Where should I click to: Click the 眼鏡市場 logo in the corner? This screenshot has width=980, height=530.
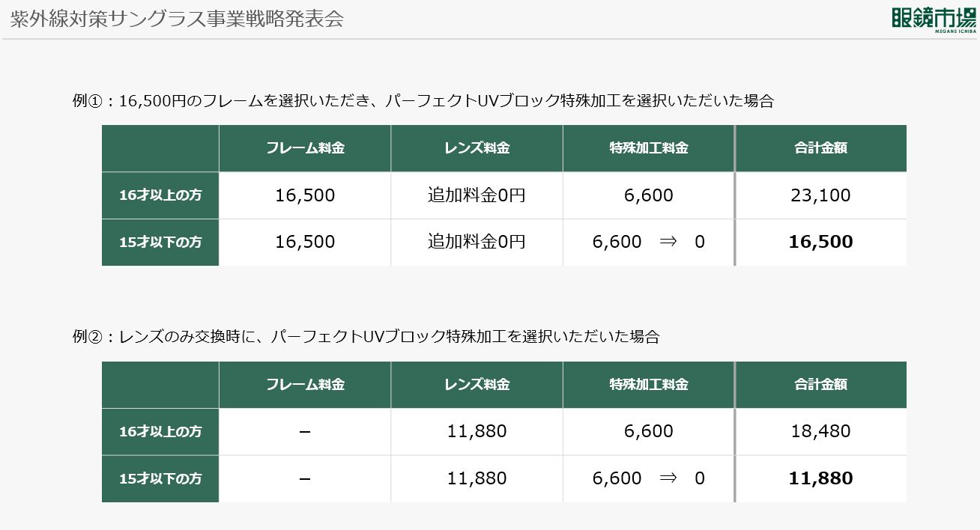point(934,19)
